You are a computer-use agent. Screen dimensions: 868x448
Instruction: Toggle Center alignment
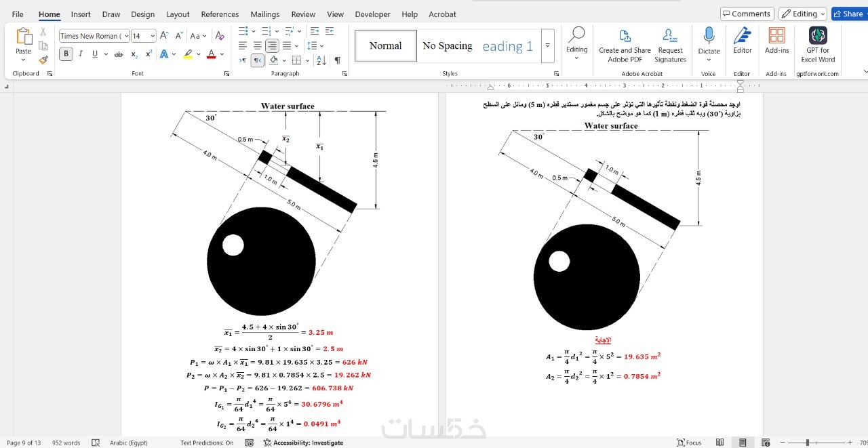coord(258,45)
